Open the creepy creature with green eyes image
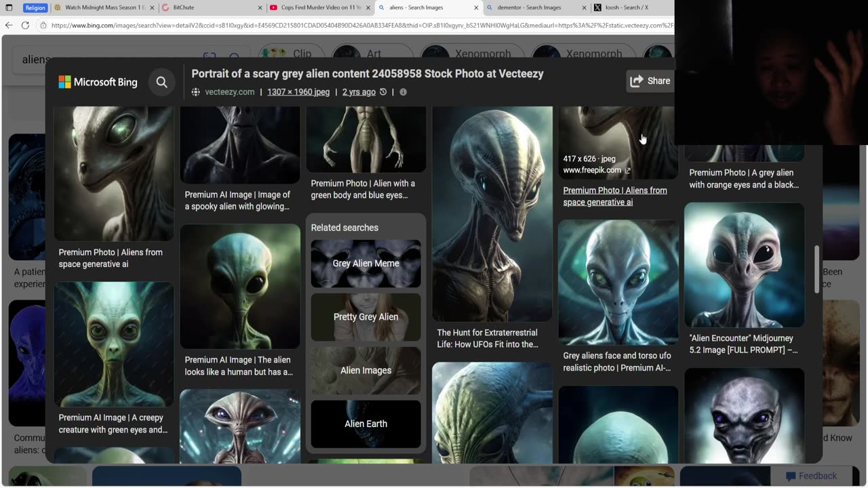Screen dimensions: 868x488 click(x=114, y=344)
